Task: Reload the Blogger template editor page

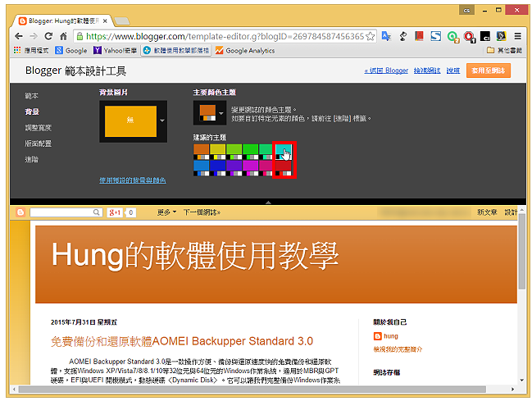Action: pyautogui.click(x=48, y=36)
